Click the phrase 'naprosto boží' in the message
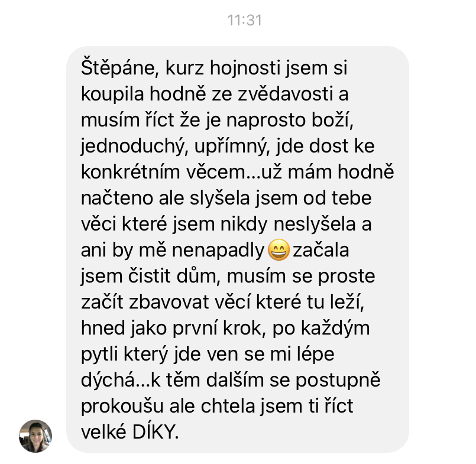 click(290, 121)
